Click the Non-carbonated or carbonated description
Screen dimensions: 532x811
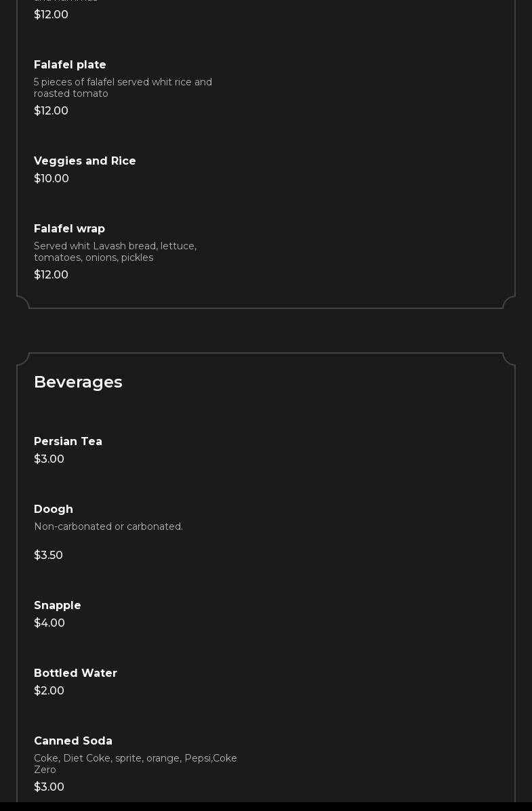click(108, 527)
